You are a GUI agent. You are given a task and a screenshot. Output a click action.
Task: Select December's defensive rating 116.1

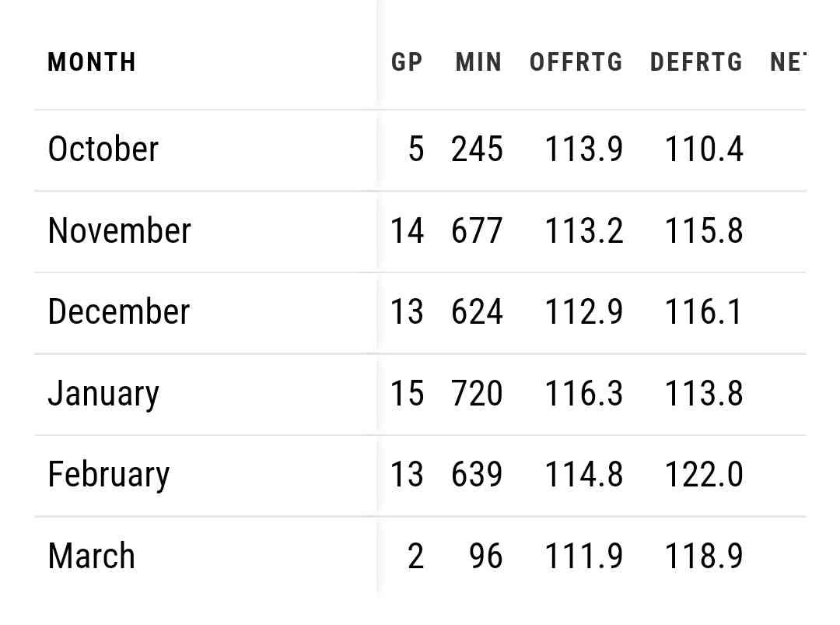[704, 312]
